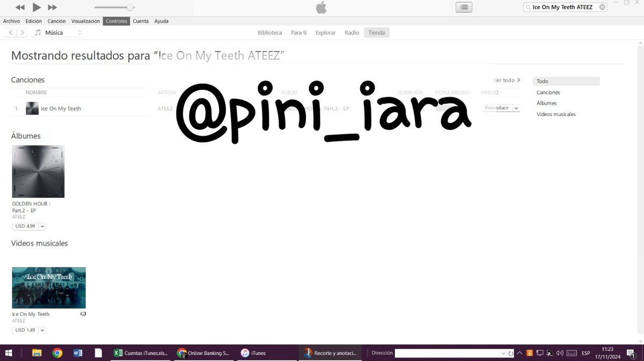Select the Tienda tab
The height and width of the screenshot is (361, 644).
(x=376, y=33)
